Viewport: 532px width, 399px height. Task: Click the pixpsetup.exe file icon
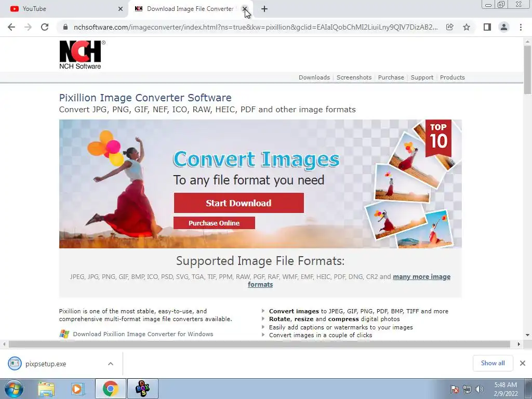[14, 363]
